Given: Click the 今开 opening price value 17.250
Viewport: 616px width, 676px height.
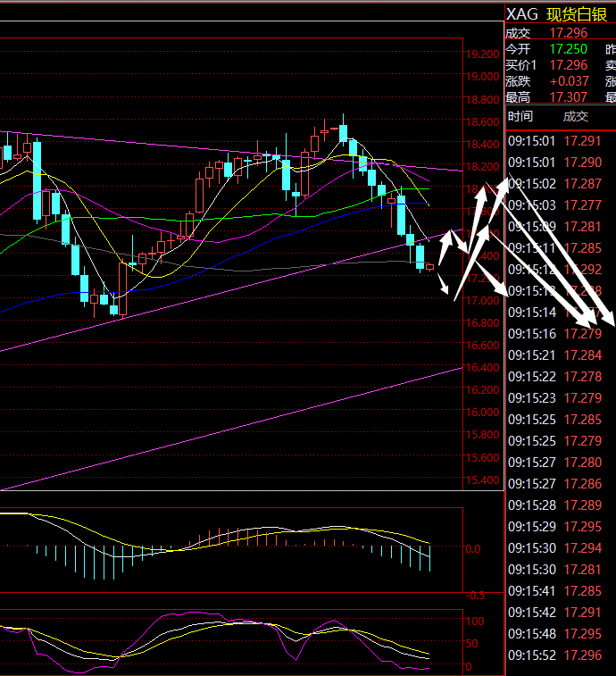Looking at the screenshot, I should point(568,49).
